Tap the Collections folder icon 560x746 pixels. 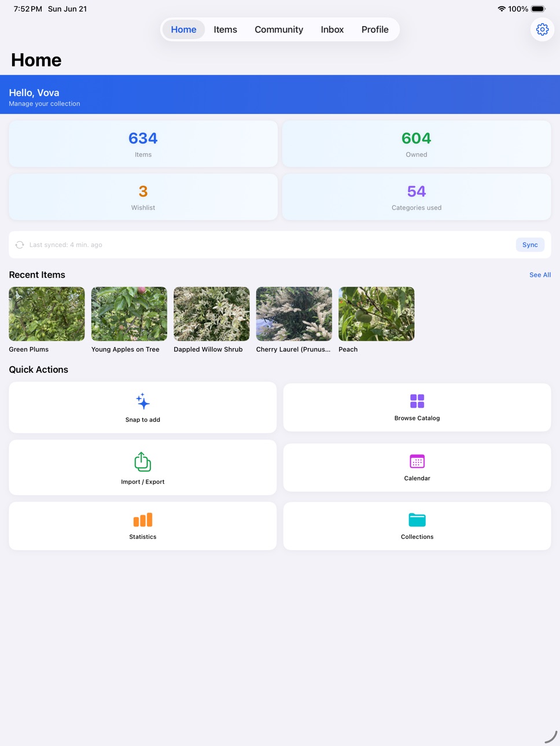[x=417, y=520]
